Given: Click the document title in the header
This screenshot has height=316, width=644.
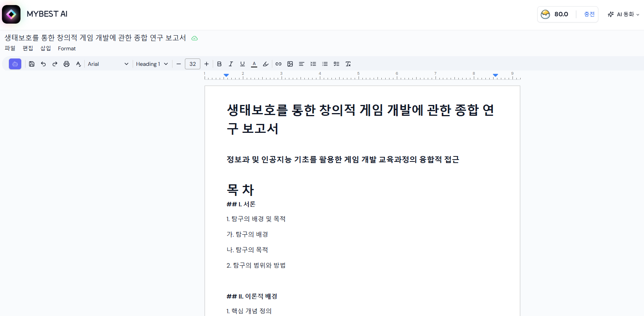Looking at the screenshot, I should coord(95,38).
